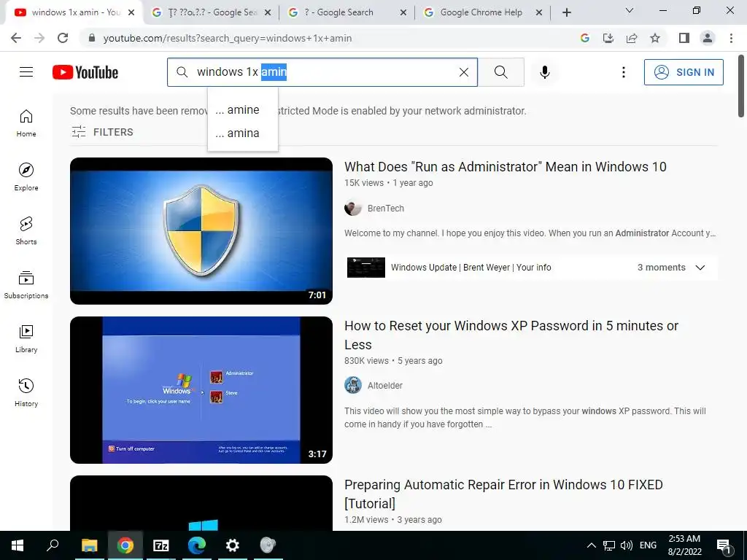
Task: Select '... amina' suggestion
Action: 243,133
